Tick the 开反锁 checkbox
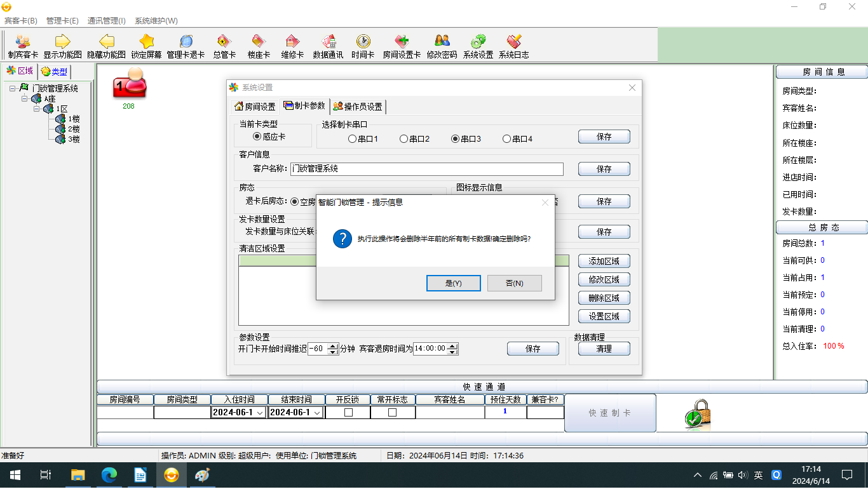 348,412
